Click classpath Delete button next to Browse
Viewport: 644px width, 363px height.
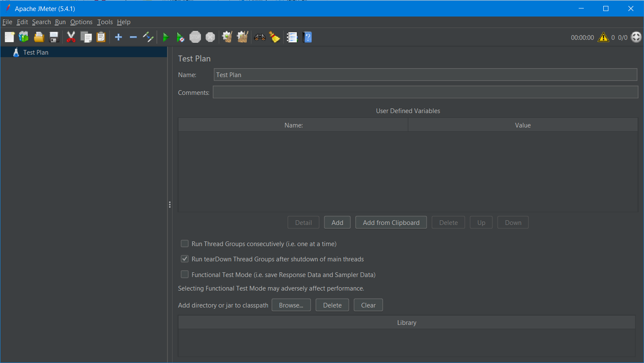(x=332, y=305)
